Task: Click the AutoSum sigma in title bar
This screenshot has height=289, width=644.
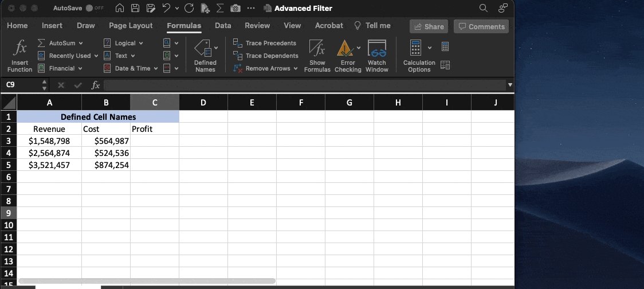Action: [x=220, y=8]
